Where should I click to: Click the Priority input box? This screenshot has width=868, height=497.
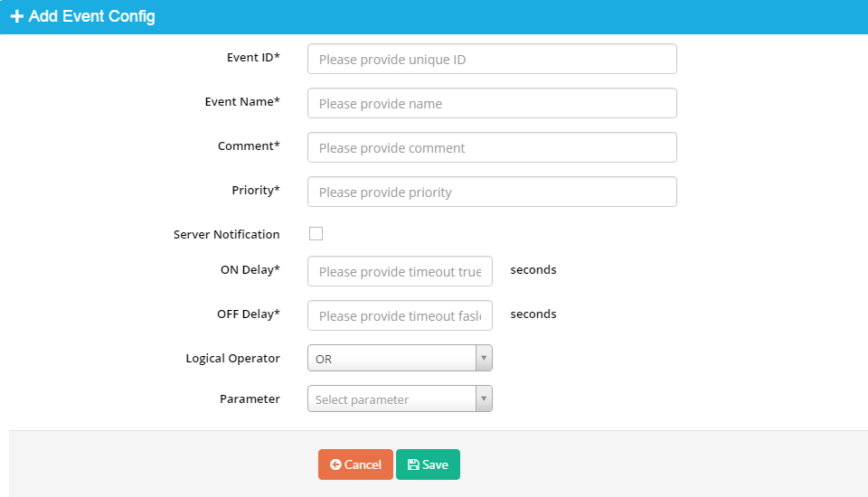492,192
